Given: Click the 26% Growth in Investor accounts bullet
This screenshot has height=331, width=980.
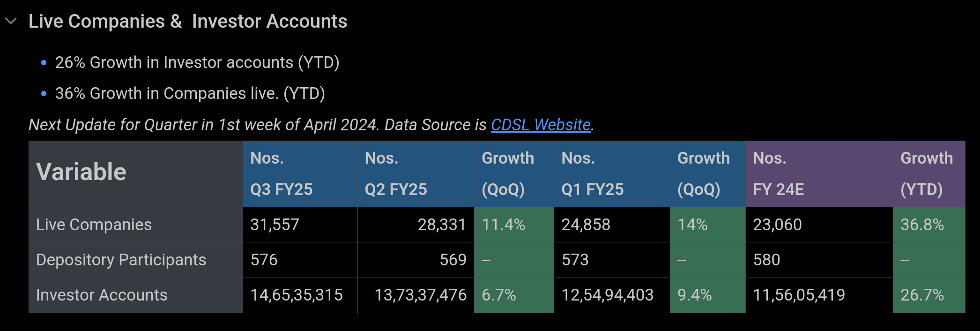Looking at the screenshot, I should (197, 62).
